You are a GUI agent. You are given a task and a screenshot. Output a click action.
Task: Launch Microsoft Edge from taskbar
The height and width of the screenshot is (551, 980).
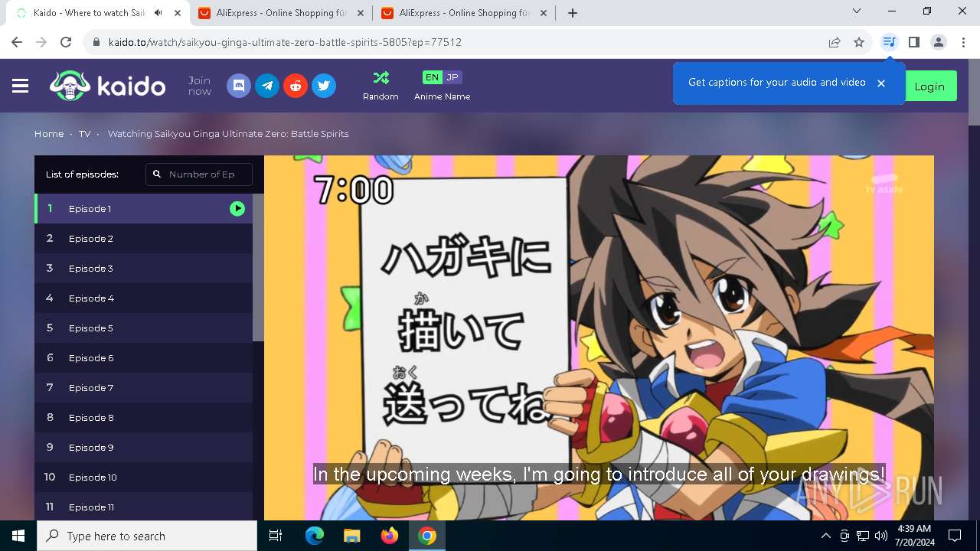tap(315, 536)
